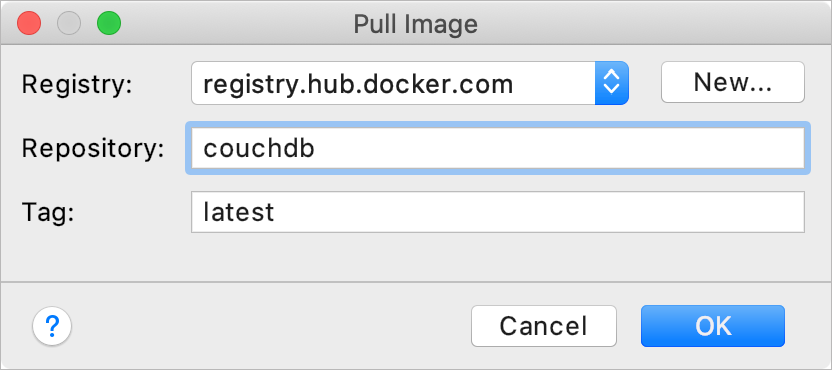Click the Registry: label
Screen dimensions: 832x370
pos(76,84)
